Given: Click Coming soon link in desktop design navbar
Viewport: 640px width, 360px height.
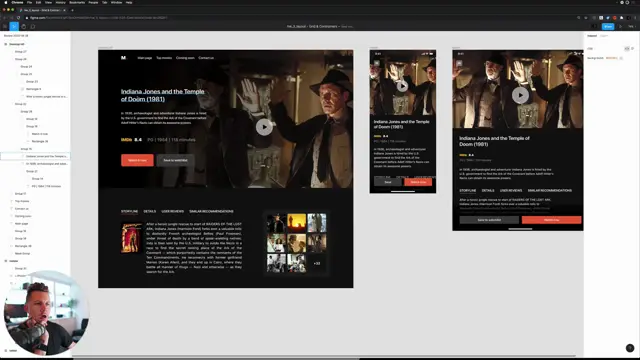Looking at the screenshot, I should [x=185, y=58].
